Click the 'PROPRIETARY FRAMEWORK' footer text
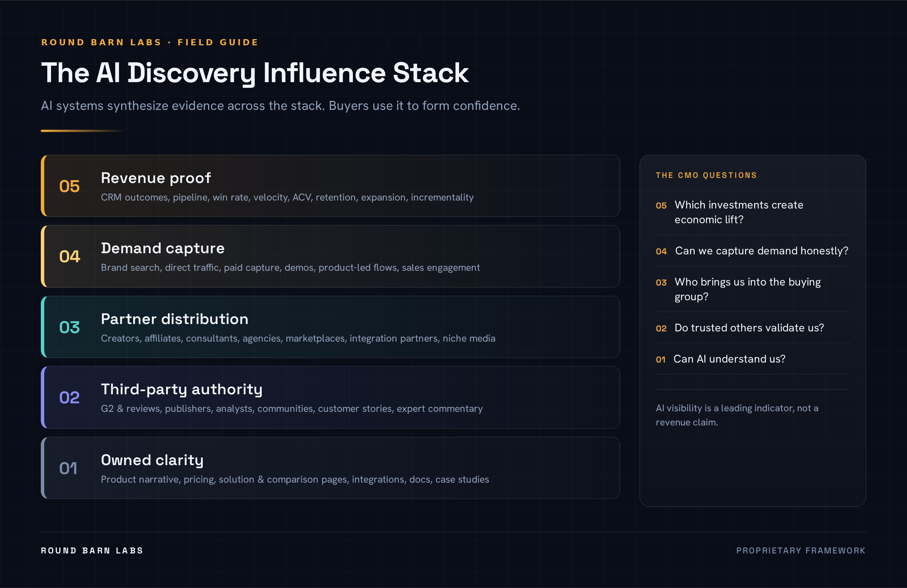Viewport: 907px width, 588px height. [x=801, y=550]
